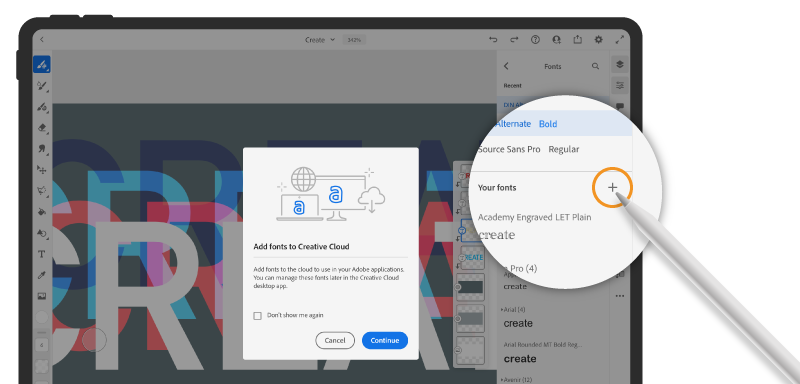Screen dimensions: 800x384
Task: Select the highlighted pixel brush tool
Action: pyautogui.click(x=42, y=65)
